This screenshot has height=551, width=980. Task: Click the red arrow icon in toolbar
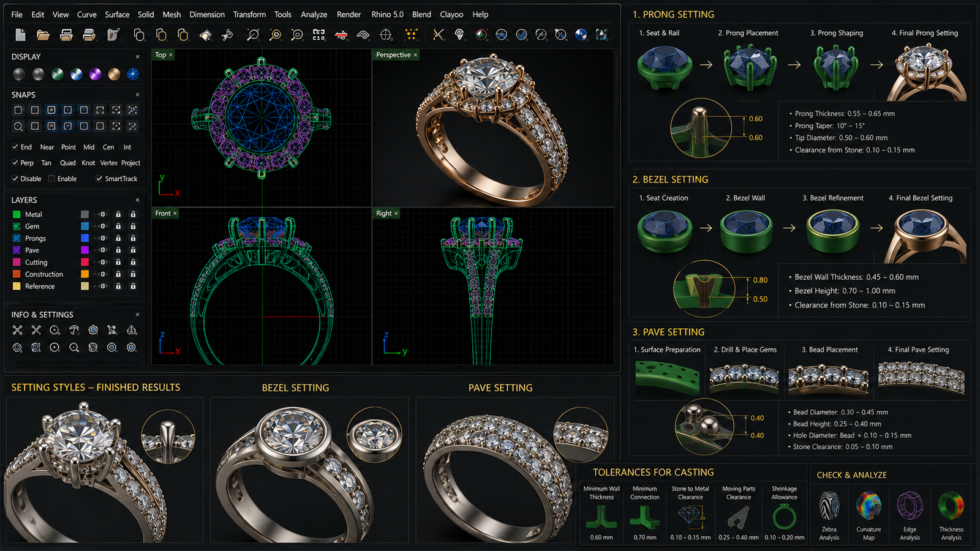click(x=341, y=35)
